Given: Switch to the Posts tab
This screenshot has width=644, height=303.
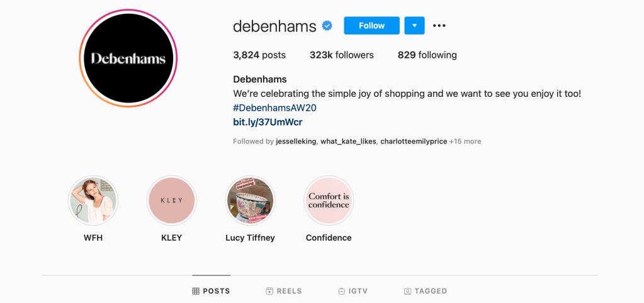Looking at the screenshot, I should click(212, 291).
